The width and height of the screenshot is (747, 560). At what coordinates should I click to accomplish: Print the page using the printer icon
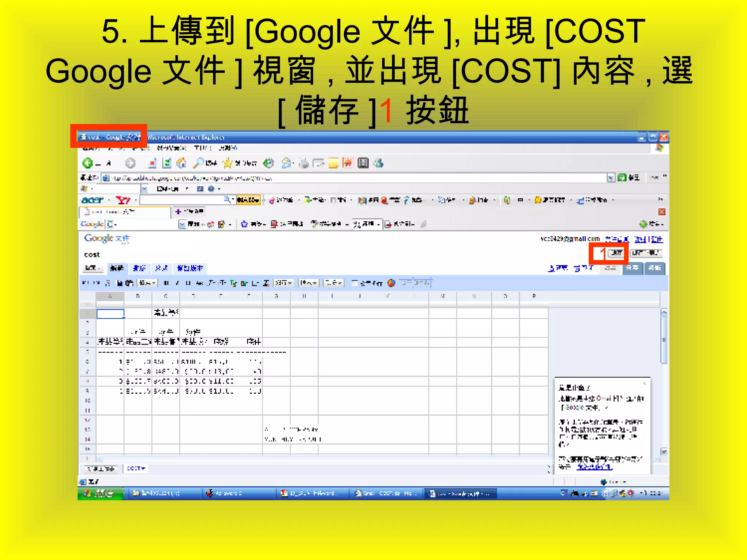click(x=303, y=163)
